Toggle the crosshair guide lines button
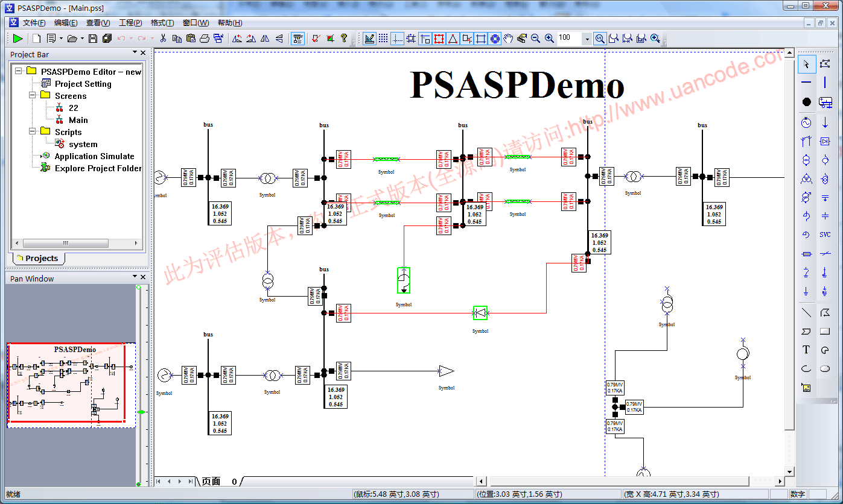Viewport: 843px width, 504px height. [x=397, y=39]
